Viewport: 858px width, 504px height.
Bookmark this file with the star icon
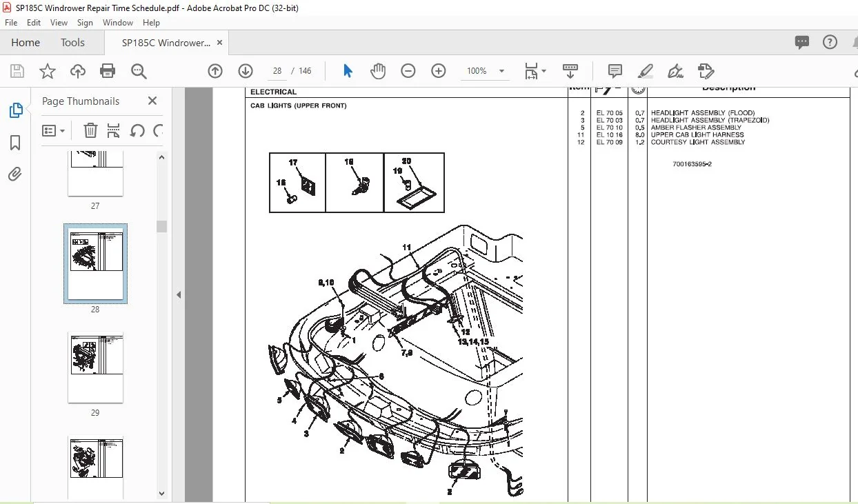tap(47, 71)
